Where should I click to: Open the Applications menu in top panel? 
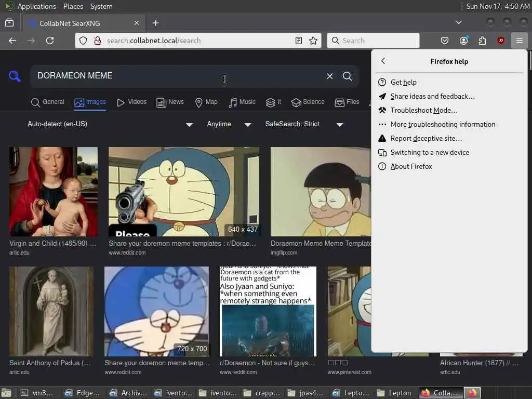pyautogui.click(x=32, y=6)
